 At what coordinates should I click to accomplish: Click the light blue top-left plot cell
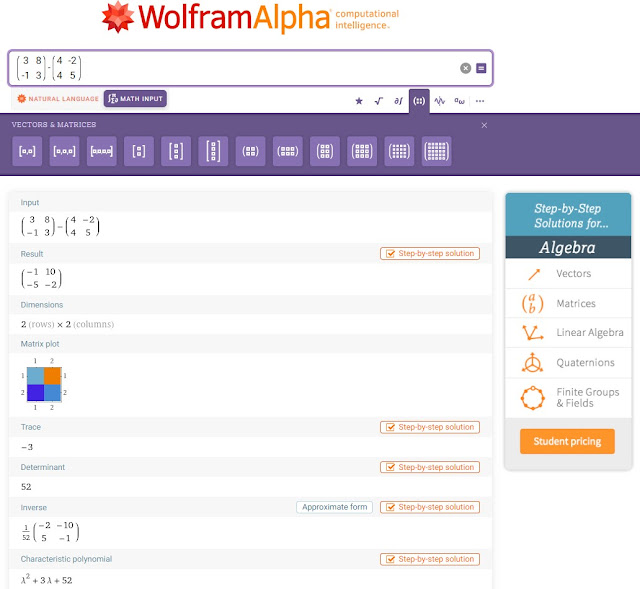(x=36, y=376)
